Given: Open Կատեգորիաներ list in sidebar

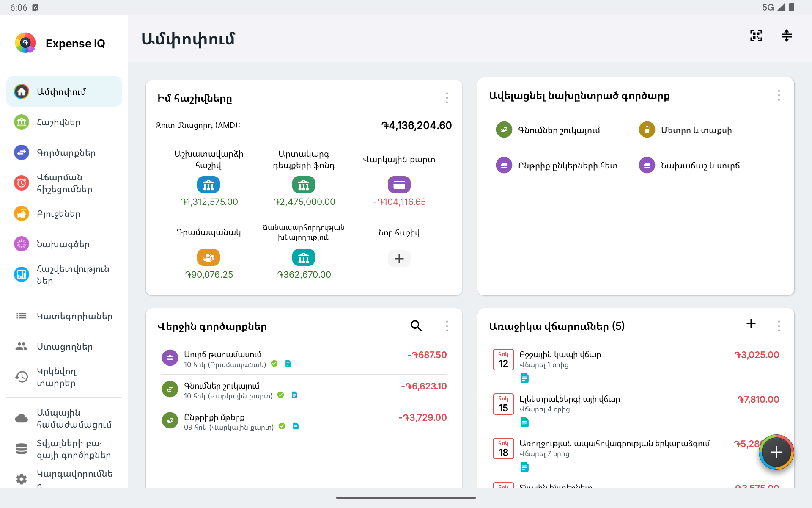Looking at the screenshot, I should (64, 316).
